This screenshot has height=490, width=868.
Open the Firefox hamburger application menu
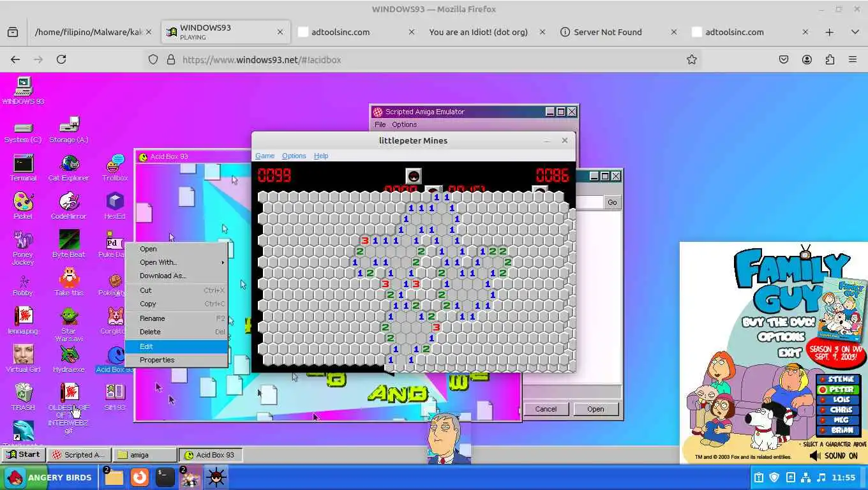click(853, 59)
